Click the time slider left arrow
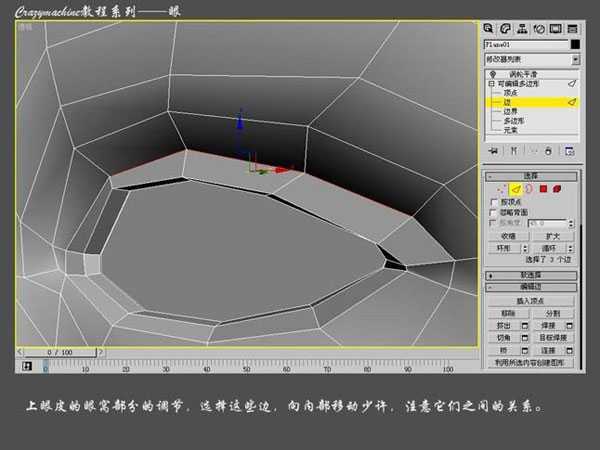Screen dimensions: 600x450 [x=20, y=352]
